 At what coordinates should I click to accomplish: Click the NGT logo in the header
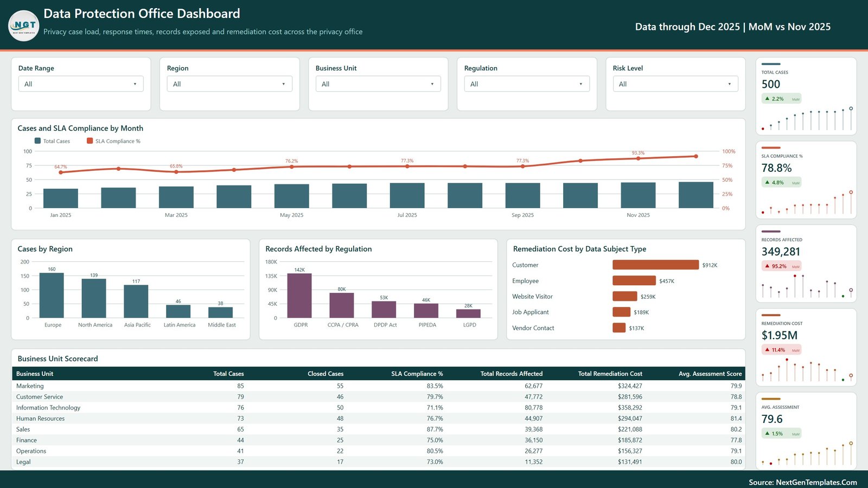coord(24,25)
